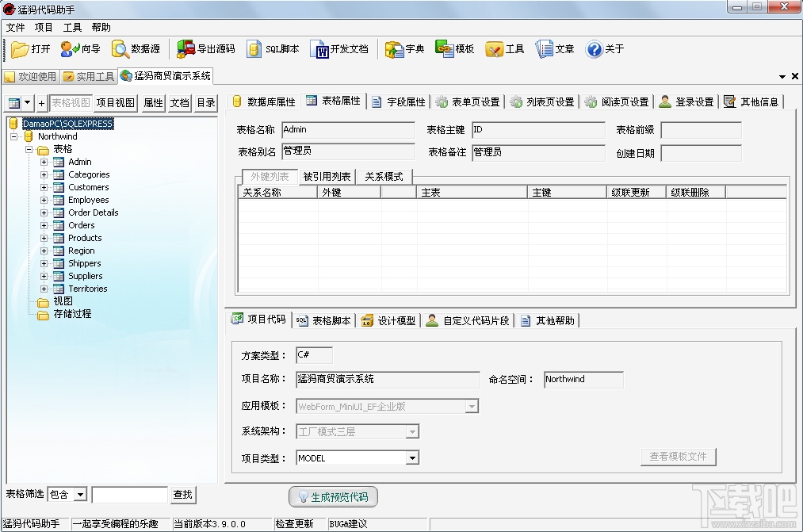Click the 文档 button in left panel
Viewport: 803px width, 532px height.
[x=180, y=103]
